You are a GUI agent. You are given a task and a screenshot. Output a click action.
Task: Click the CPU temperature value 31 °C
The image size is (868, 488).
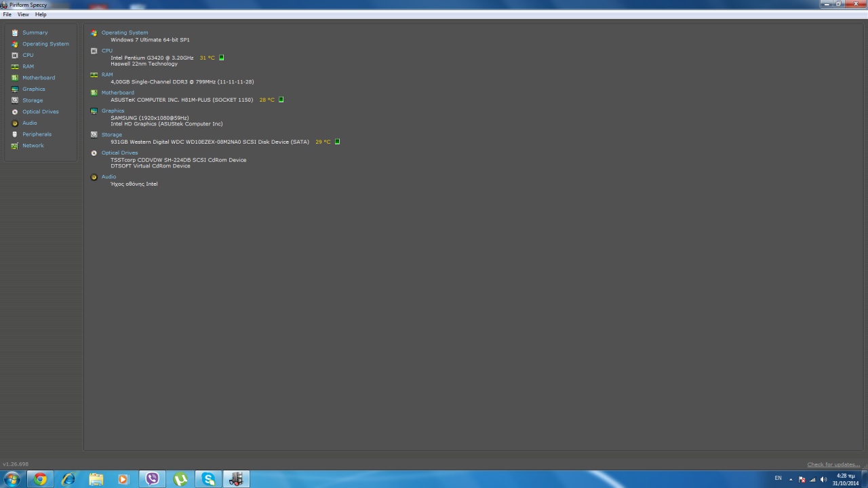(207, 58)
